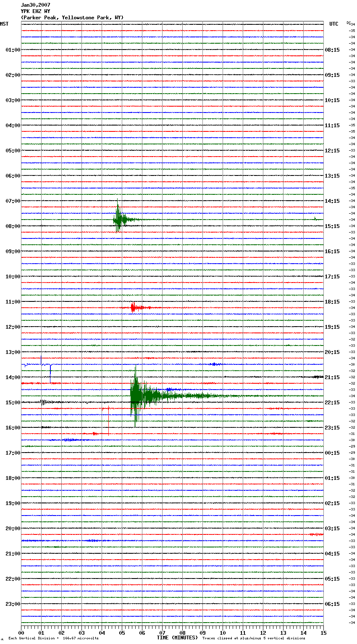The image size is (357, 644).
Task: Click the '09:15' UTC time label
Action: [x=332, y=75]
